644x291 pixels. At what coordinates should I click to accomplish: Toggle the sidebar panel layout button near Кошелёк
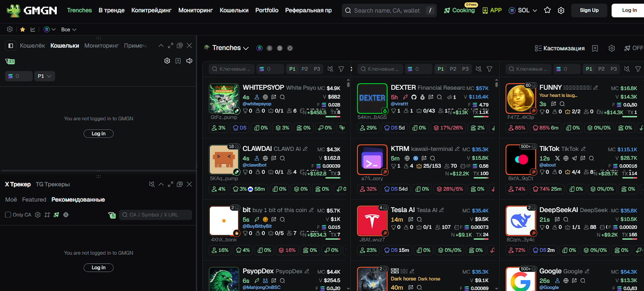[x=11, y=46]
